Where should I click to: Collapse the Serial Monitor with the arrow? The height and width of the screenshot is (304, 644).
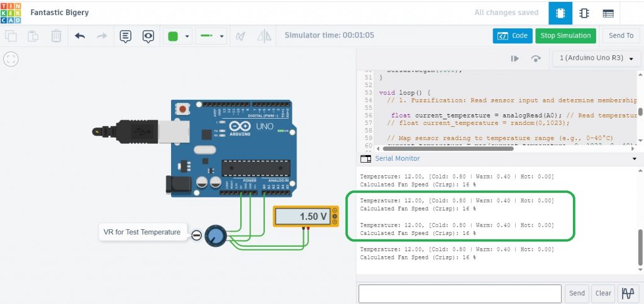tap(634, 159)
